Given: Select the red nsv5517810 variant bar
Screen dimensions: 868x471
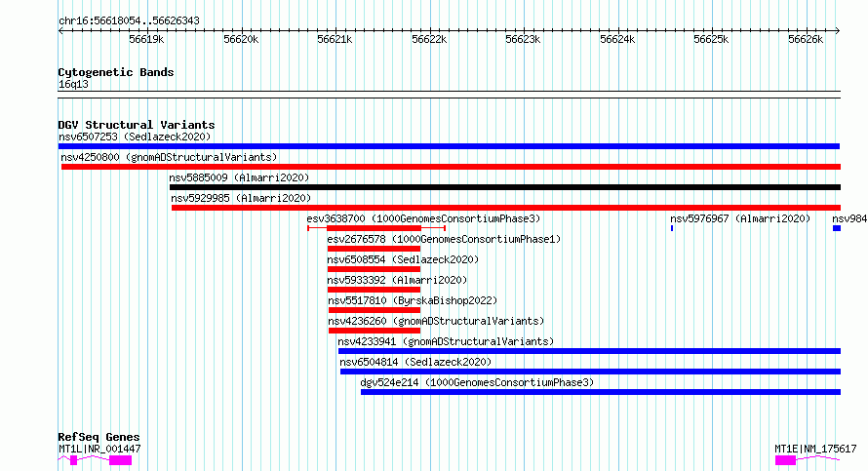Looking at the screenshot, I should click(375, 310).
